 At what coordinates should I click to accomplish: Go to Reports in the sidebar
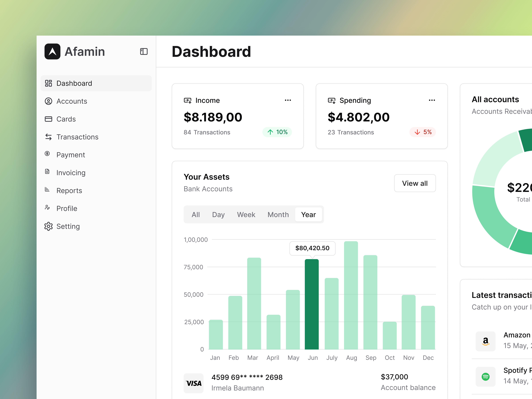pos(96,191)
